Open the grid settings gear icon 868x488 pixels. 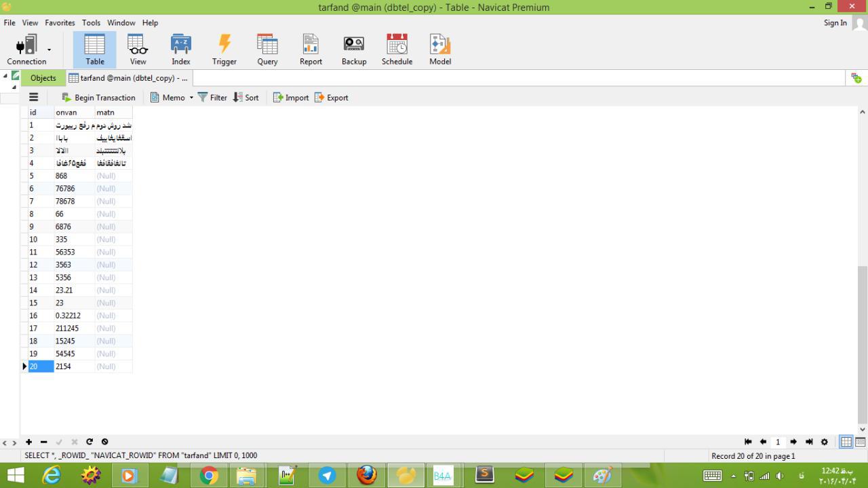click(x=825, y=442)
